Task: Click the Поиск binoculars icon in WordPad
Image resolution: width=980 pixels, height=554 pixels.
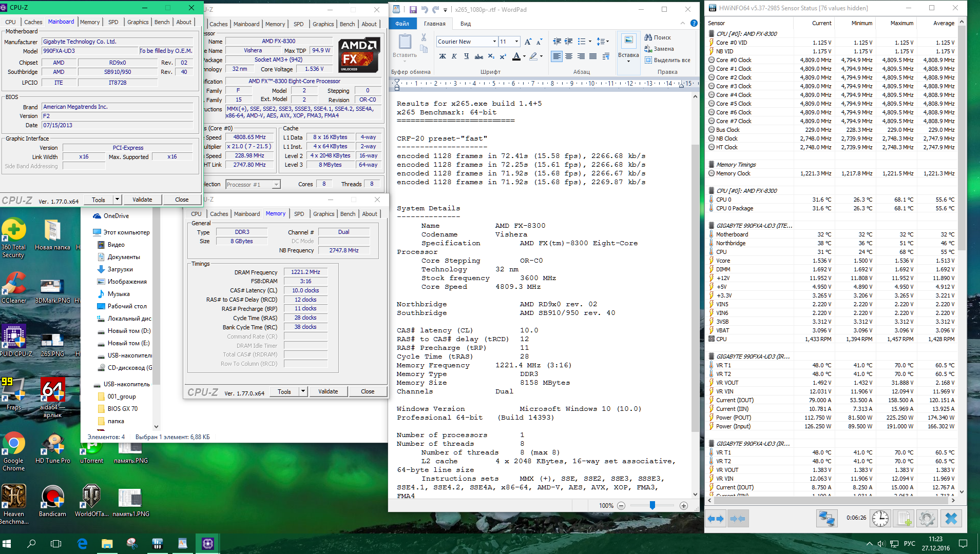Action: coord(648,37)
